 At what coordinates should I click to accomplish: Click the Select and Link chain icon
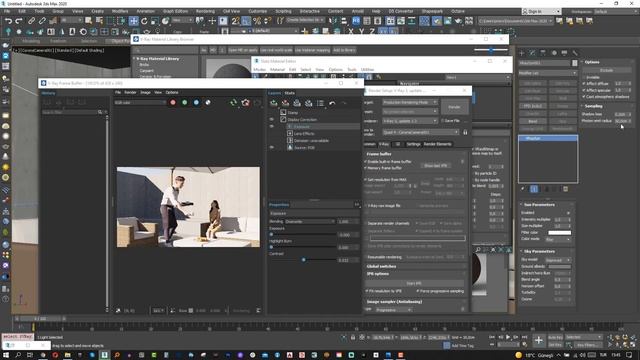(31, 20)
